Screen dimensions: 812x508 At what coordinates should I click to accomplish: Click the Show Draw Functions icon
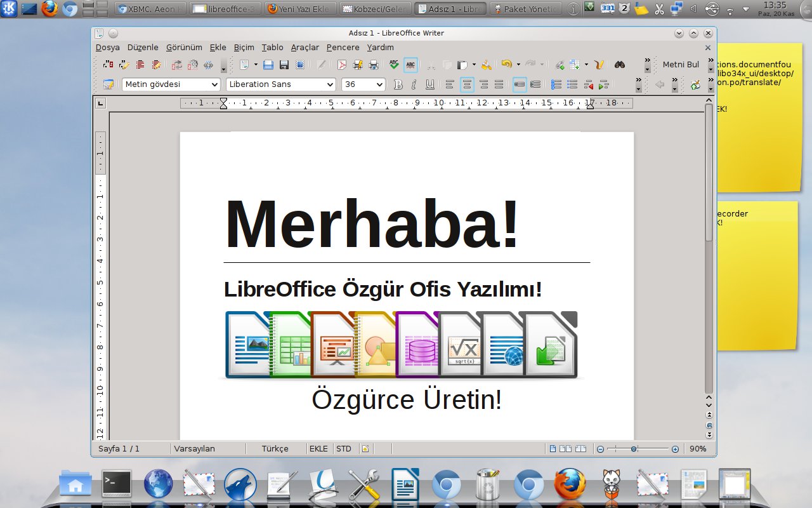(599, 64)
